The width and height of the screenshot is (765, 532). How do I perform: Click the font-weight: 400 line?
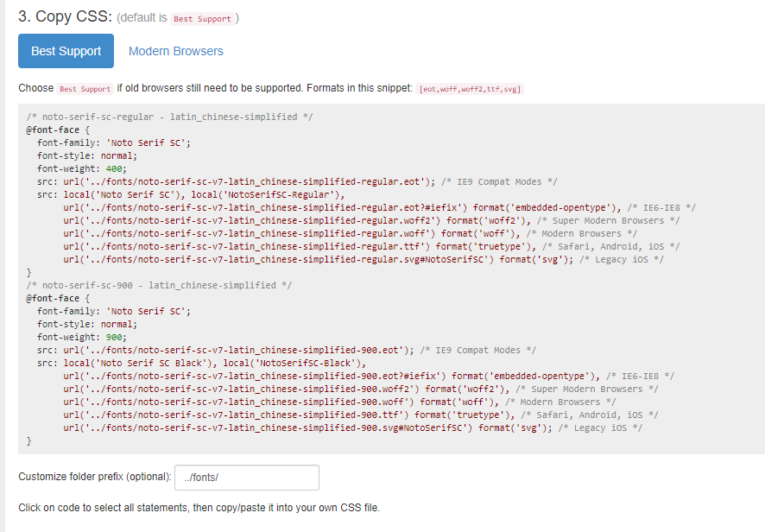coord(81,168)
